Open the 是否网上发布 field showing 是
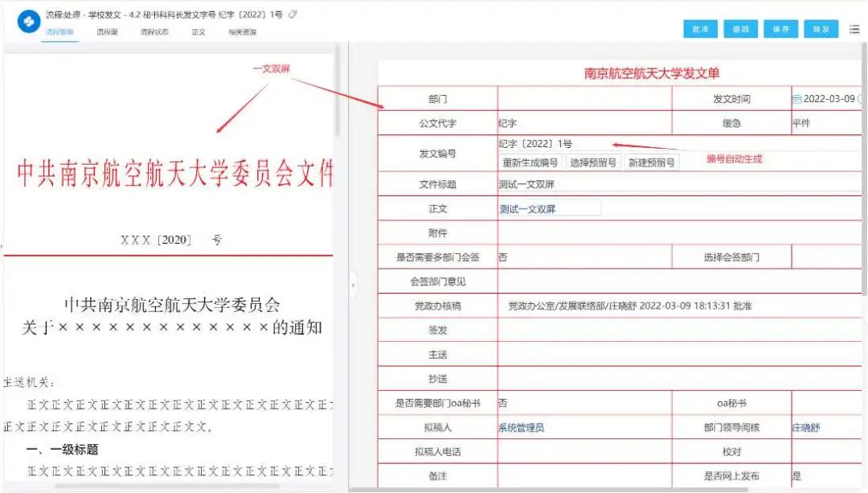 click(827, 476)
